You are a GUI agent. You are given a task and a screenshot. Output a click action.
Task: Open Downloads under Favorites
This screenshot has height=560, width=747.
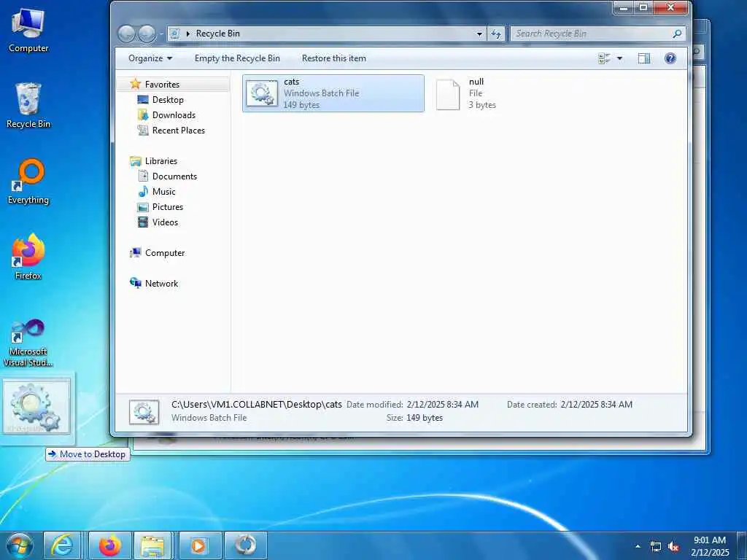point(174,114)
